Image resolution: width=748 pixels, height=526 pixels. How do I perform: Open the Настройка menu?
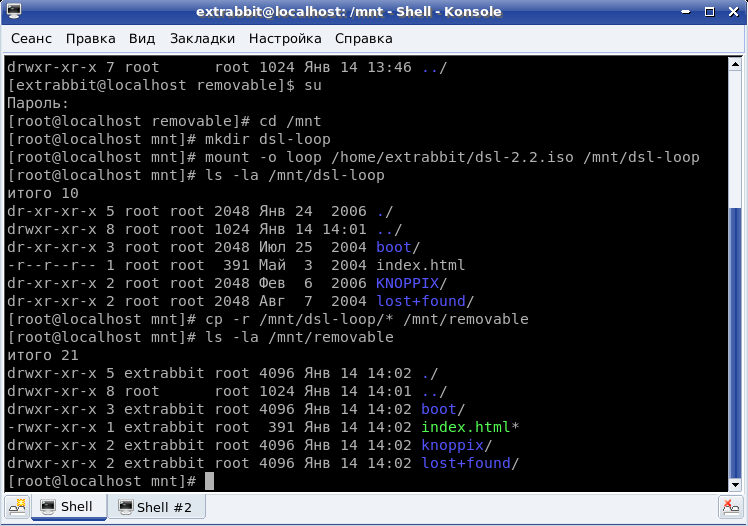click(x=285, y=39)
